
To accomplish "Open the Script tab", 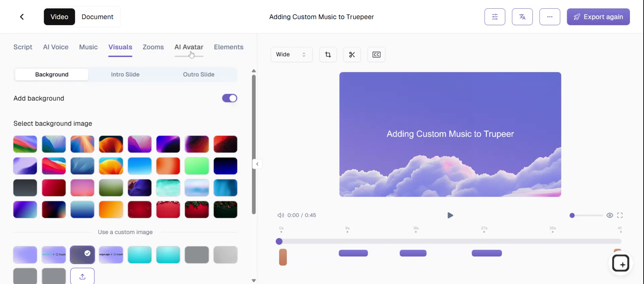I will (23, 47).
